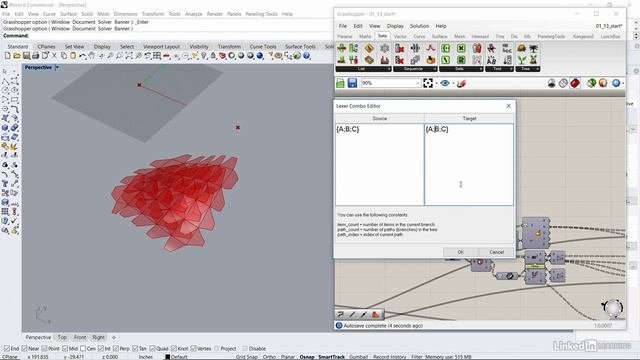Toggle the Point osnap checkbox

[44, 349]
